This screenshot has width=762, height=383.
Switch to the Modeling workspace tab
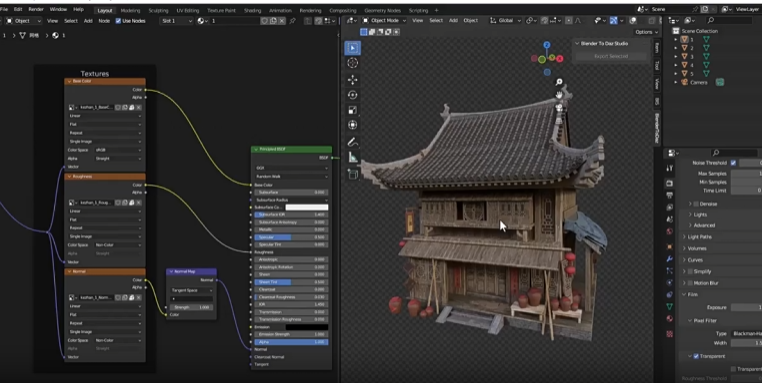[130, 10]
